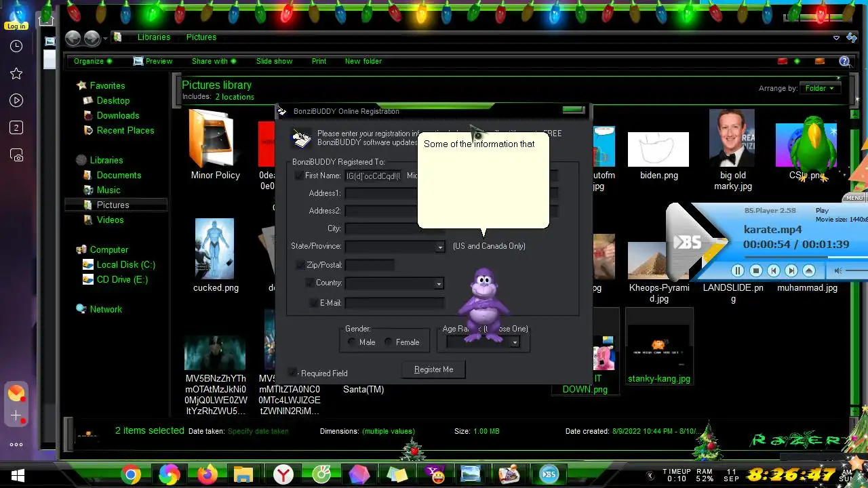Open the Age Range dropdown
Image resolution: width=868 pixels, height=488 pixels.
point(515,343)
